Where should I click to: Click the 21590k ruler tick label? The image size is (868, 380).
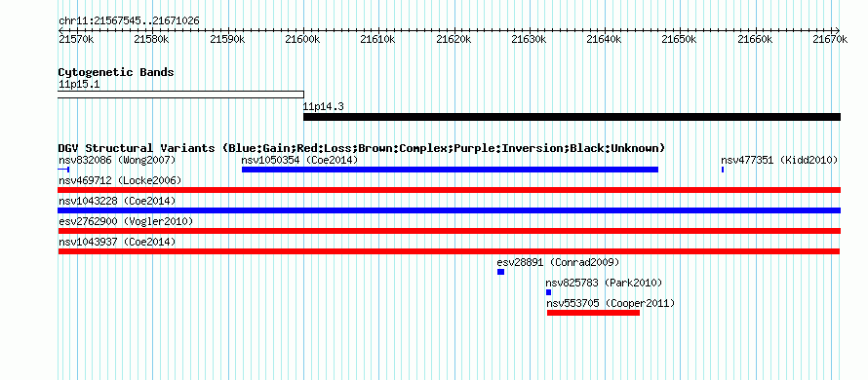click(x=228, y=39)
